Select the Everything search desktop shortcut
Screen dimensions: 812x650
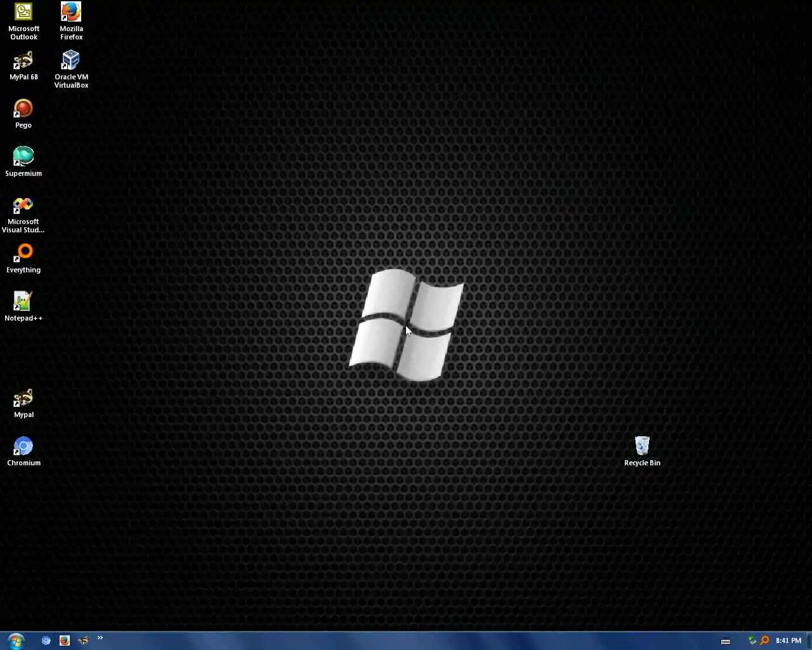[23, 259]
